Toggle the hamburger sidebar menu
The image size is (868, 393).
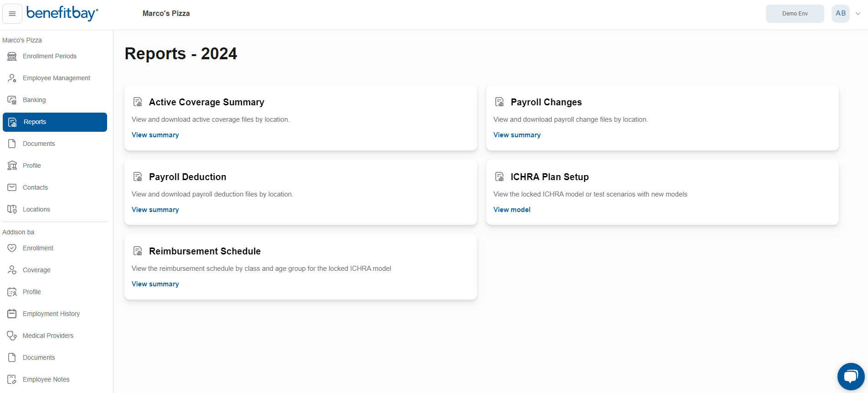click(12, 14)
